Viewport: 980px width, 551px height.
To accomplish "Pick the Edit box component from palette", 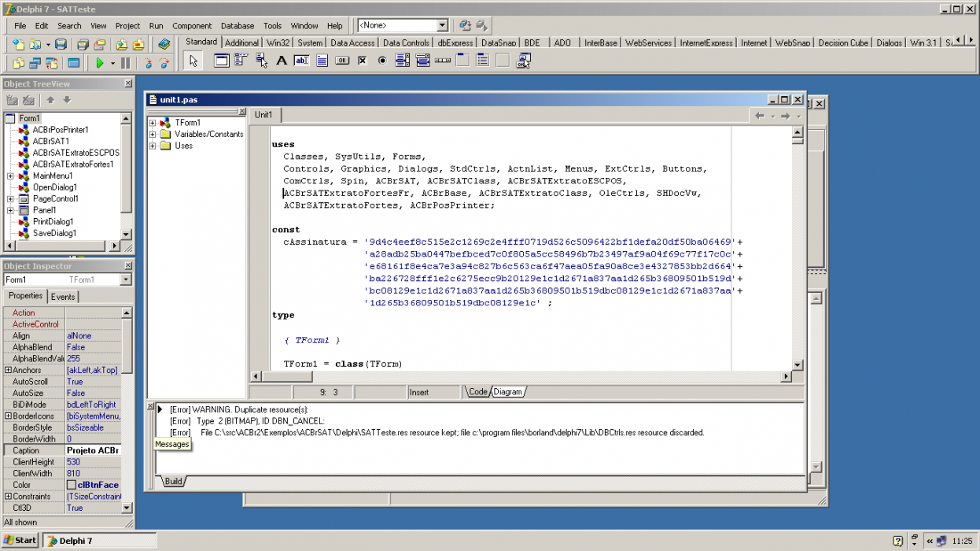I will tap(301, 61).
